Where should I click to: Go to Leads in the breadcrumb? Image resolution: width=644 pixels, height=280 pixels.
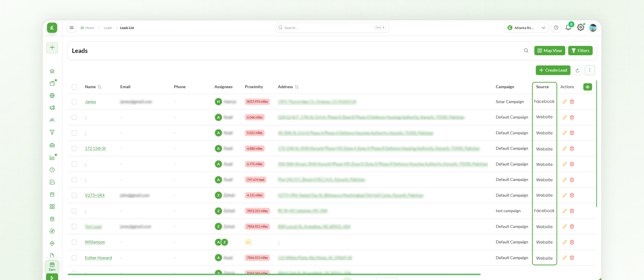point(108,28)
